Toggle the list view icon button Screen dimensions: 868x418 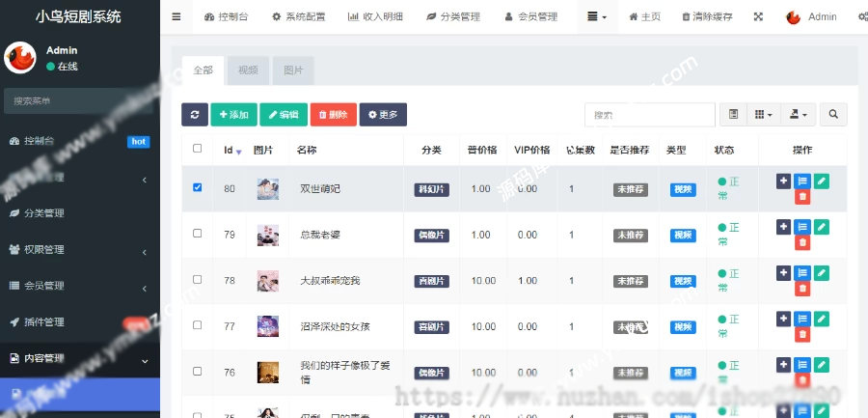[734, 114]
